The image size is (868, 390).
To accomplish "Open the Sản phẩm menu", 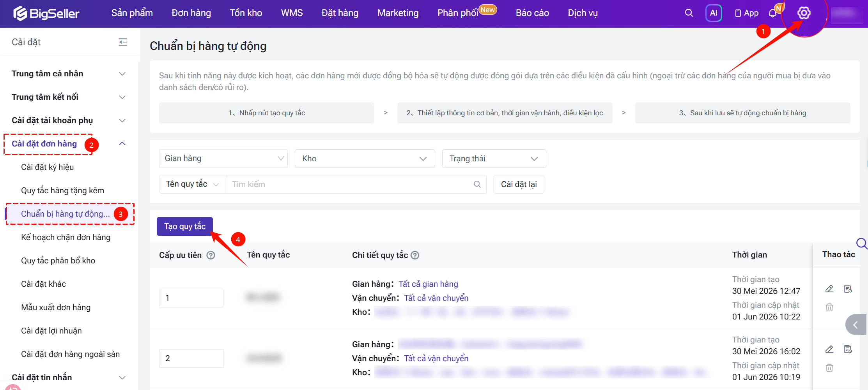I will (x=132, y=13).
